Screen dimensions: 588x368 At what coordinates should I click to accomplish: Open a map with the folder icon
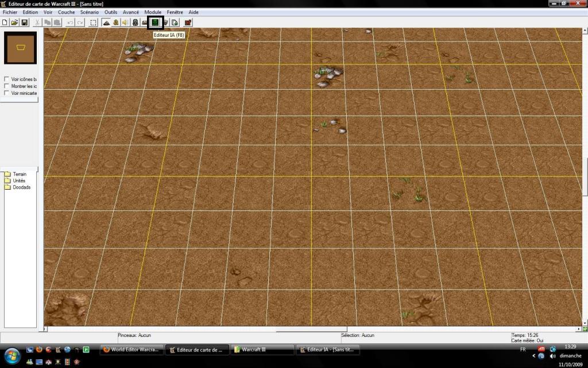tap(14, 22)
